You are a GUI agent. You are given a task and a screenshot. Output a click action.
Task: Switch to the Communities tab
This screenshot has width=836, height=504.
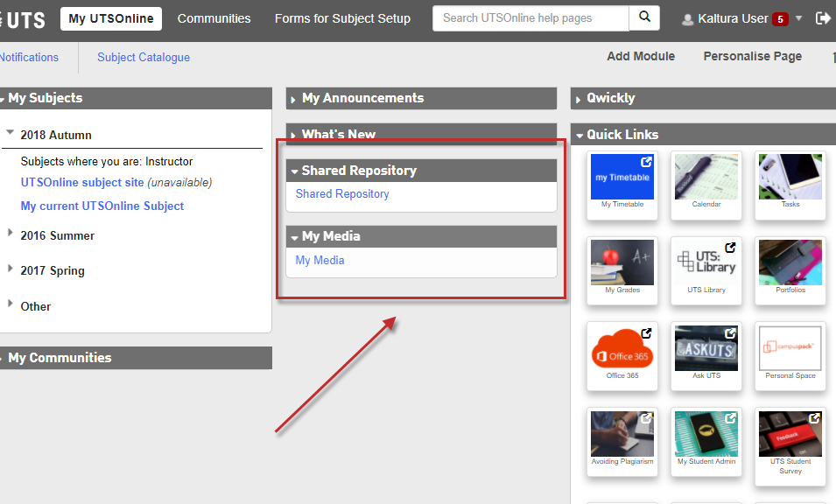click(x=214, y=18)
